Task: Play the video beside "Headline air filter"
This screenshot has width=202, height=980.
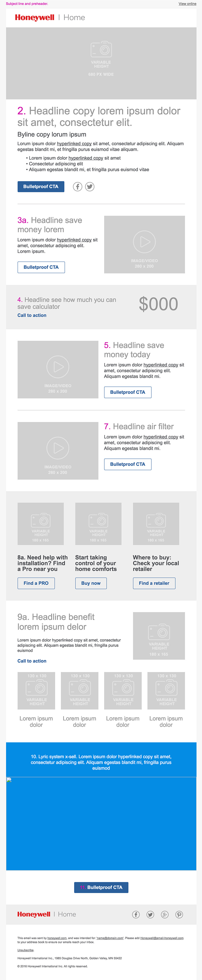Action: pos(58,448)
